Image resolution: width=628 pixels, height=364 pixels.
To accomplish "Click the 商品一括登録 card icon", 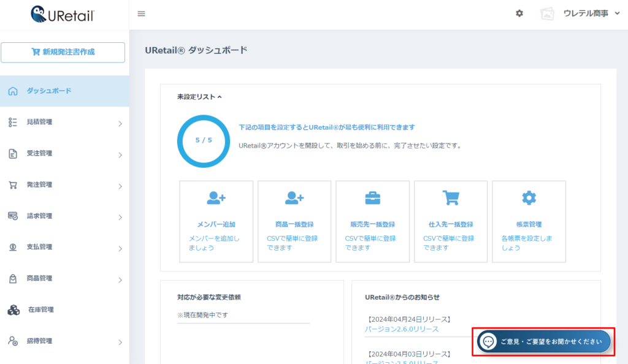I will pos(294,197).
